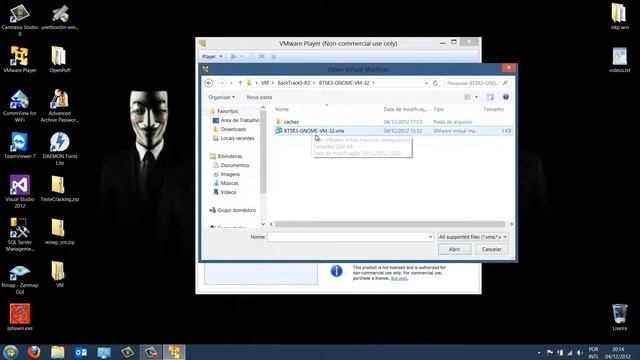The image size is (640, 360).
Task: Select the unetbootin-win desktop icon
Action: coord(60,17)
